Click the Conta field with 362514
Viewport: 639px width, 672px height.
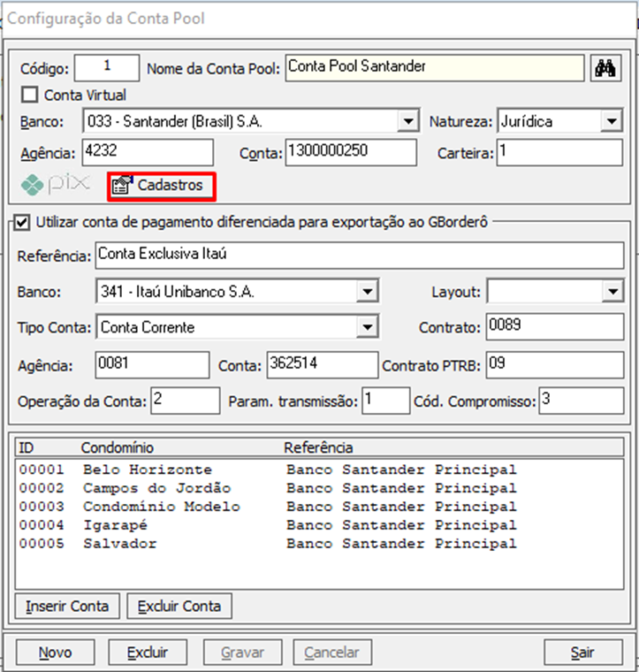coord(323,365)
